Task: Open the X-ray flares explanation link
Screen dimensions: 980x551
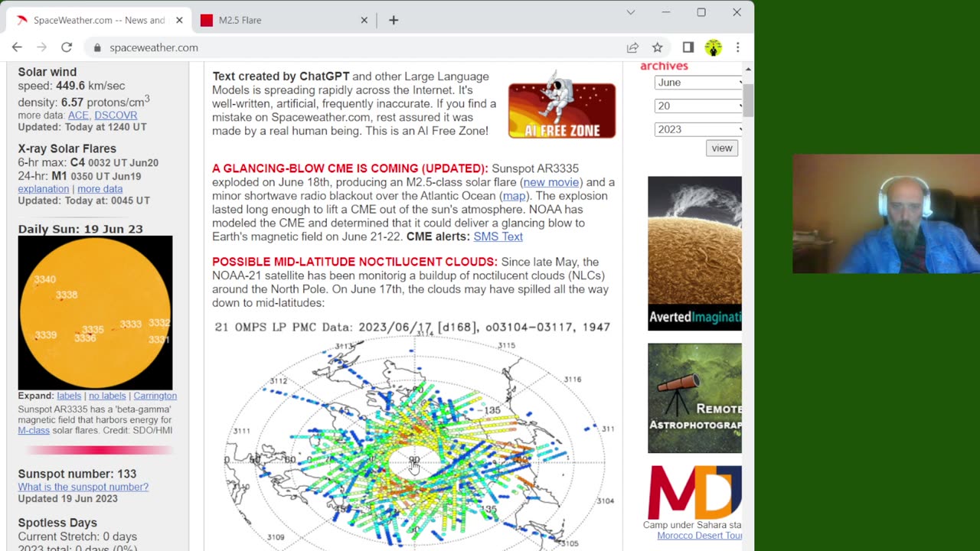Action: coord(44,188)
